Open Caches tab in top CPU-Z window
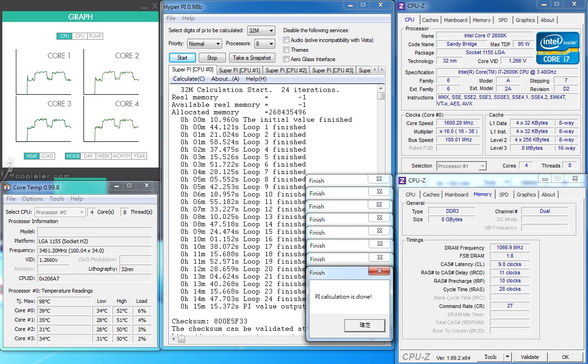Screen dimensions: 588x364 pyautogui.click(x=430, y=20)
